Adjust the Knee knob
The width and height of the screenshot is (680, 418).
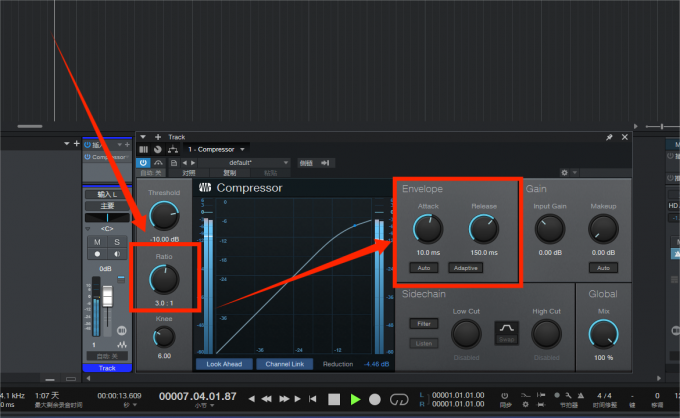(164, 337)
